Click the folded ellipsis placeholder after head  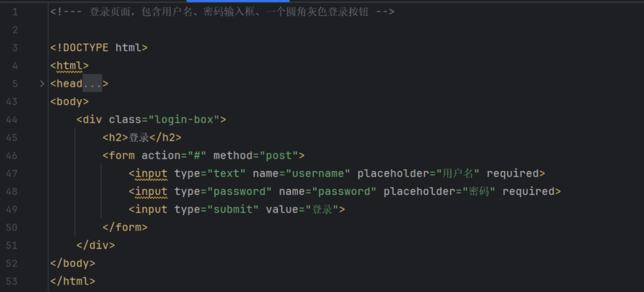tap(92, 84)
